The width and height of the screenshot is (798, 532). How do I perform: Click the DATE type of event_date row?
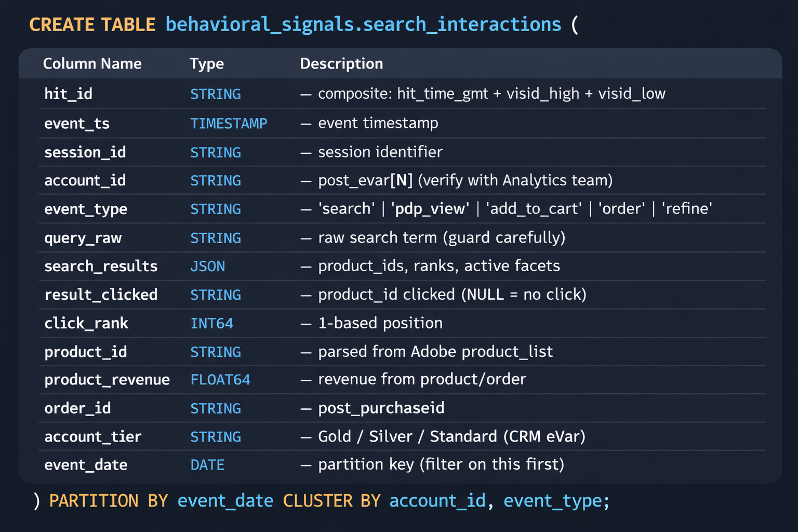207,465
